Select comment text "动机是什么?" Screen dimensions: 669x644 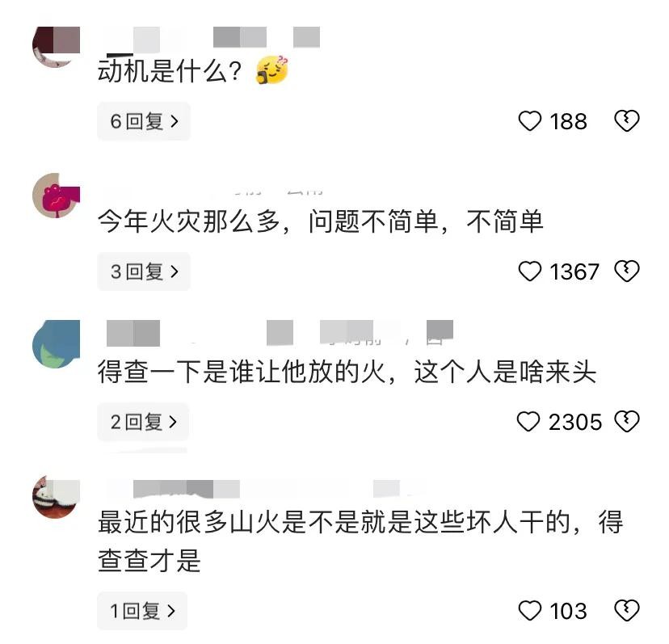(x=170, y=70)
